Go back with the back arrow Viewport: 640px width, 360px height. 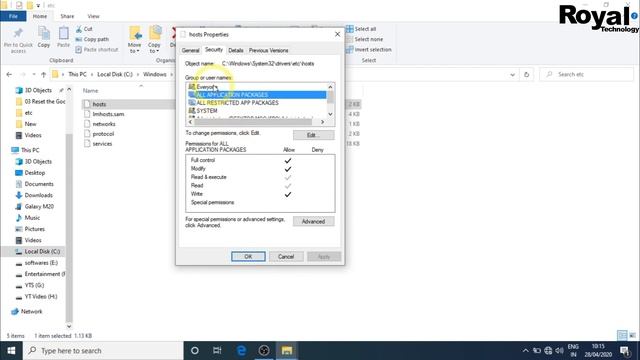coord(9,74)
